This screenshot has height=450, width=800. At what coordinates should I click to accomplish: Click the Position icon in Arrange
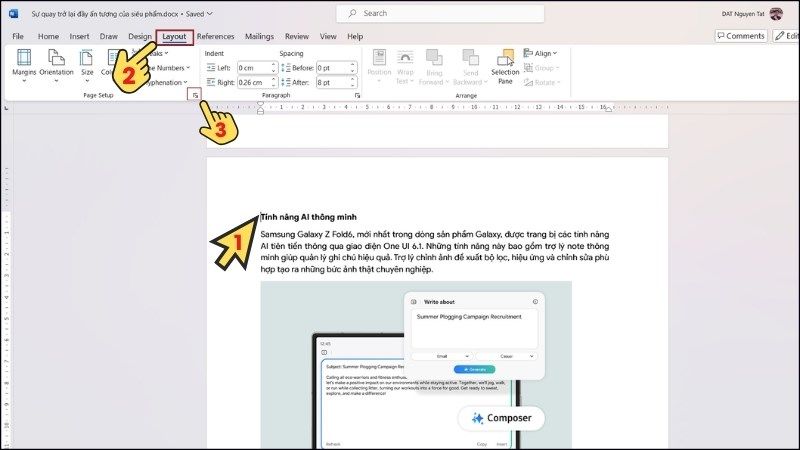pyautogui.click(x=379, y=58)
